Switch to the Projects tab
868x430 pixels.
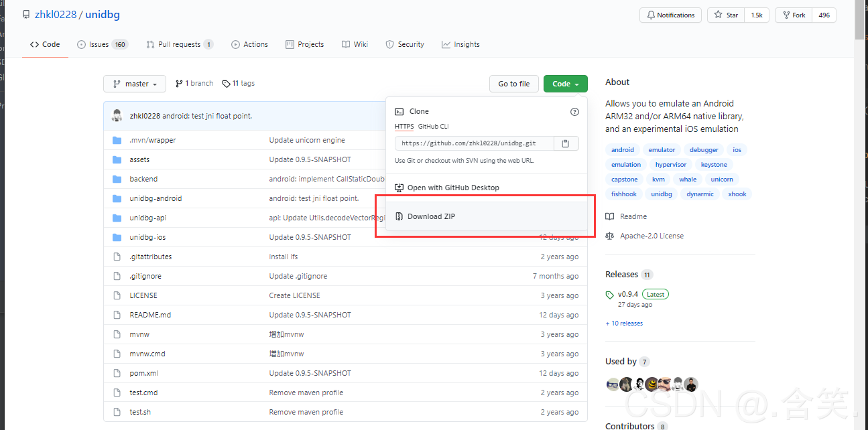[304, 44]
